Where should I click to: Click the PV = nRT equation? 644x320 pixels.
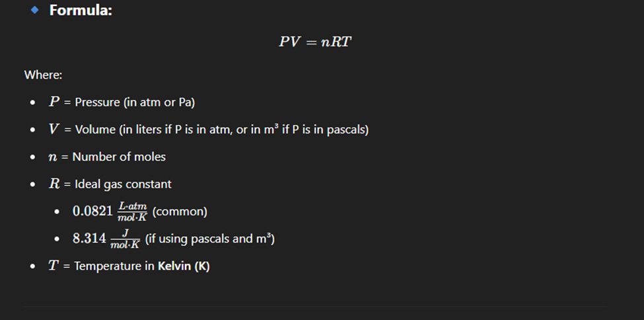(x=315, y=42)
